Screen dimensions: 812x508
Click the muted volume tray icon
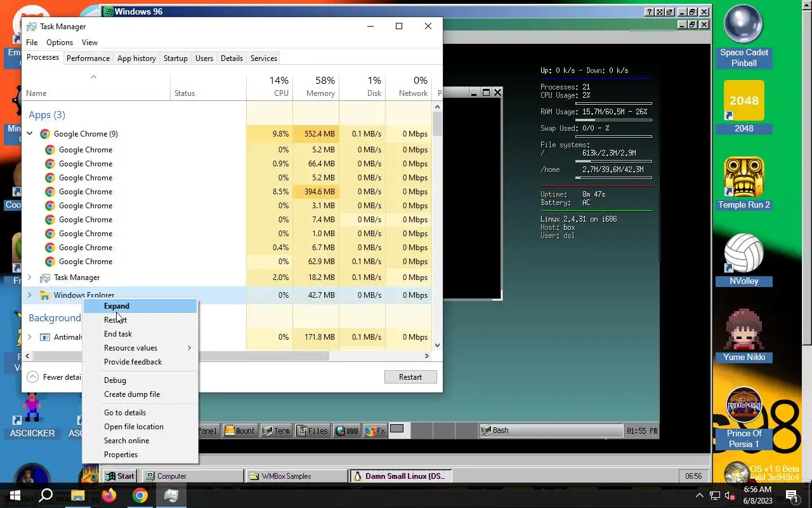coord(730,496)
